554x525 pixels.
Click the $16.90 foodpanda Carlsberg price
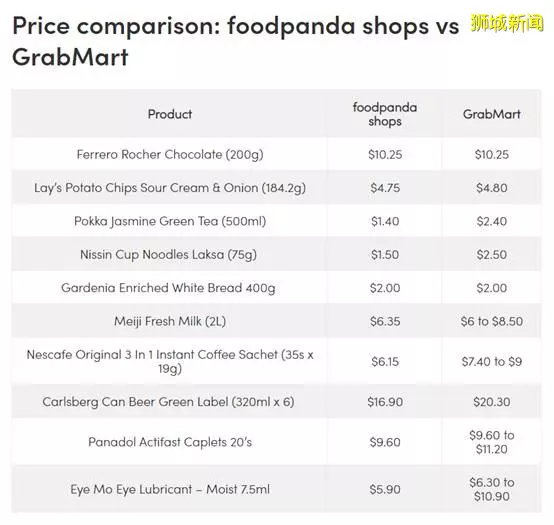click(x=385, y=402)
